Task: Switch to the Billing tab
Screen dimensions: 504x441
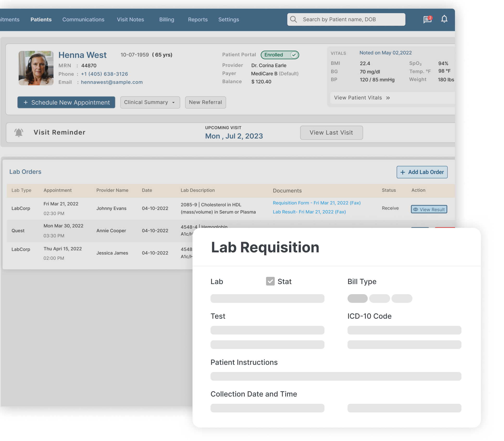Action: (167, 19)
